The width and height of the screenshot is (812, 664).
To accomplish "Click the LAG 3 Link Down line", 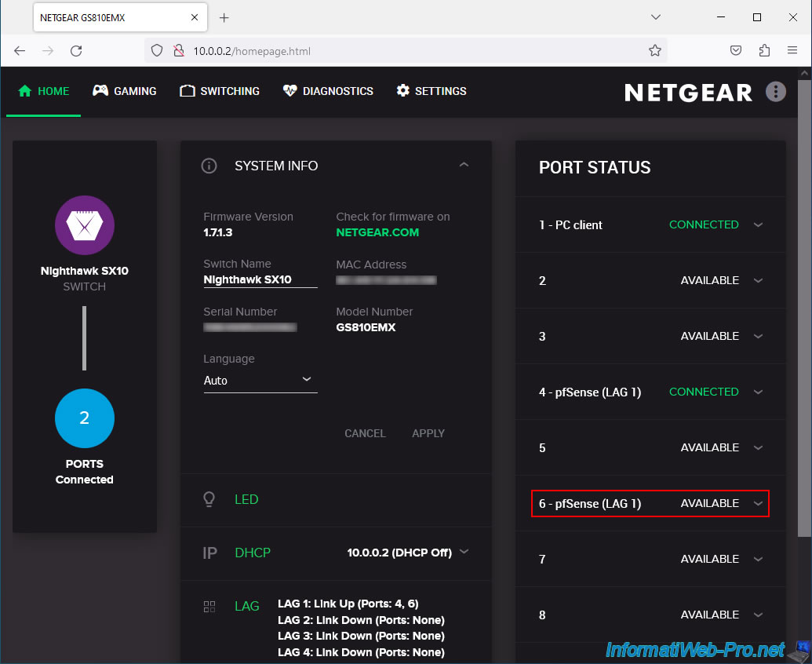I will coord(361,636).
